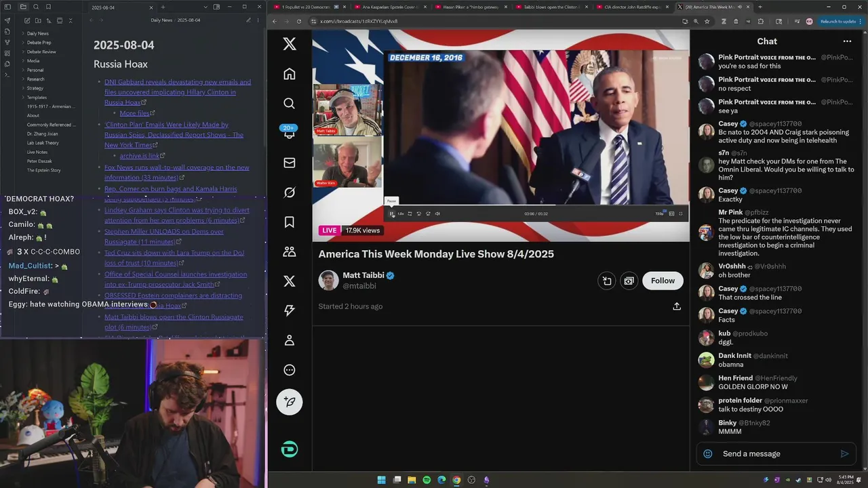The width and height of the screenshot is (868, 488).
Task: Pause the embedded video player
Action: click(x=392, y=213)
